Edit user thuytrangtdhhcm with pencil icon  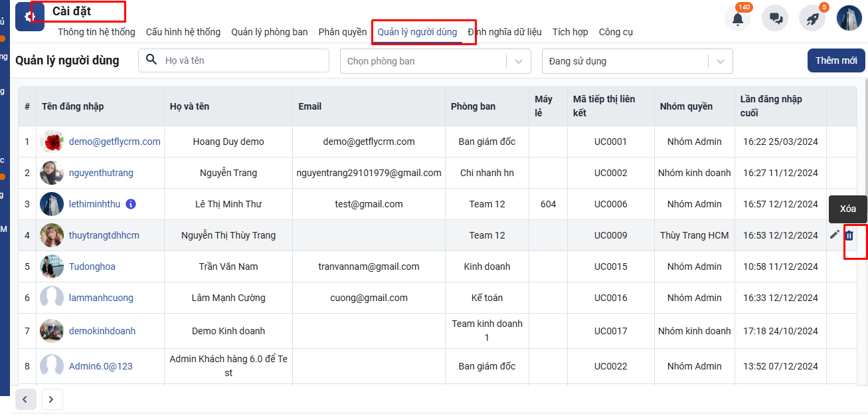(x=834, y=235)
